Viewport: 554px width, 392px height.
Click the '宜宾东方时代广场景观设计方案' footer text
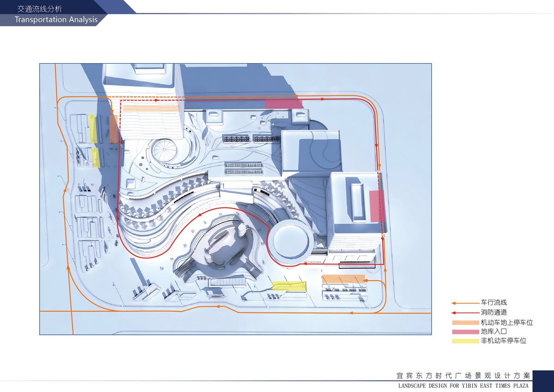coord(464,375)
